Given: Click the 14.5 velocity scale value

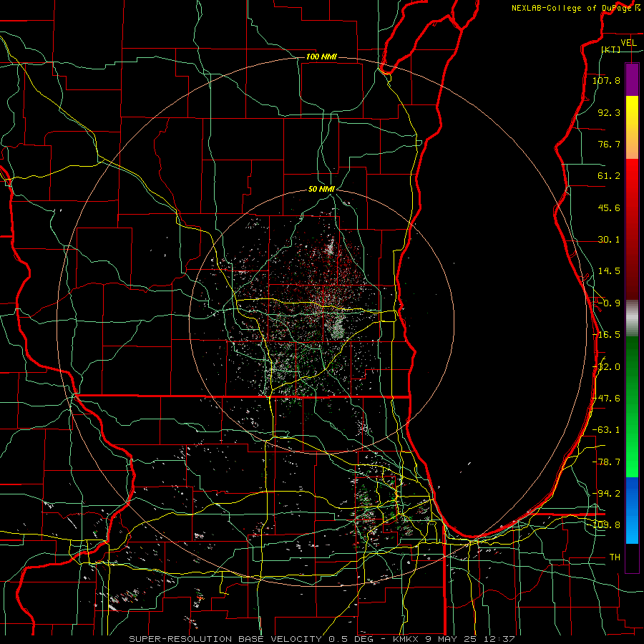Looking at the screenshot, I should 609,271.
